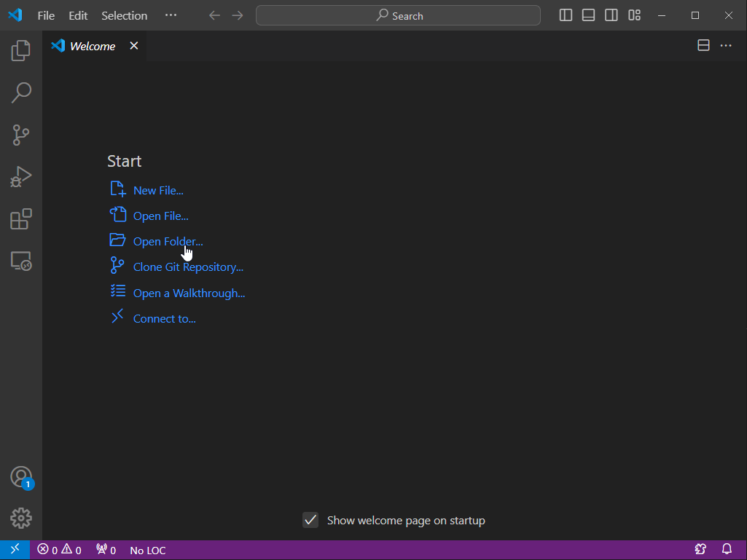This screenshot has height=560, width=747.
Task: Click the Open File... link
Action: click(161, 216)
